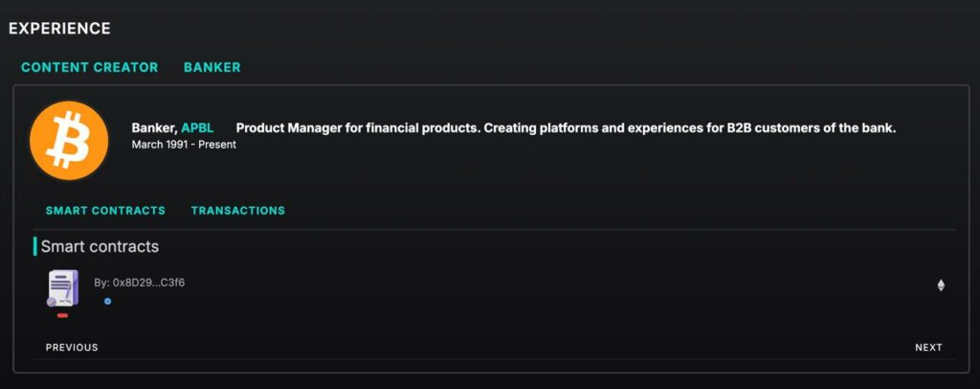Open the smart contract document icon
Screen dimensions: 980x389
click(63, 288)
